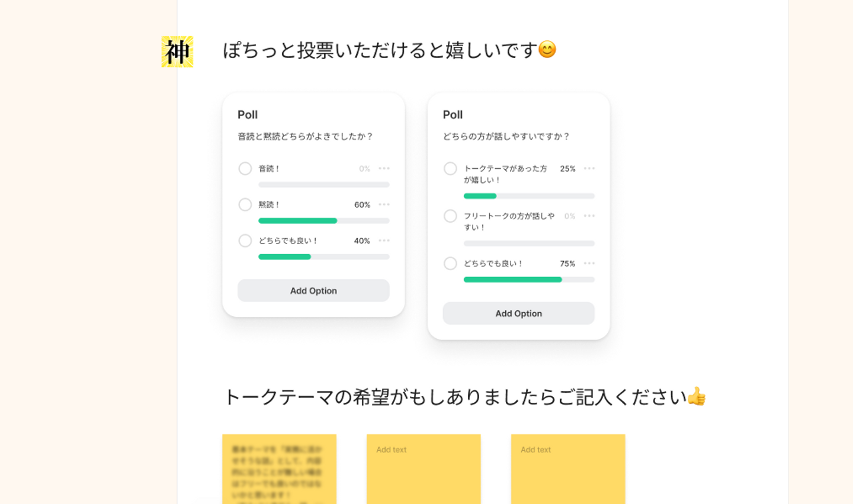Image resolution: width=853 pixels, height=504 pixels.
Task: Open more options for 75% どちらでも良い！
Action: pyautogui.click(x=589, y=264)
